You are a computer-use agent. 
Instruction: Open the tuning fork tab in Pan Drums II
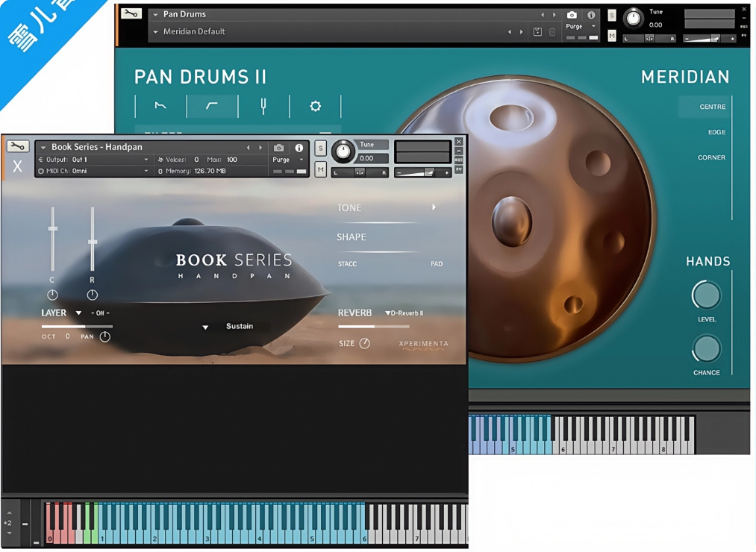click(x=263, y=106)
